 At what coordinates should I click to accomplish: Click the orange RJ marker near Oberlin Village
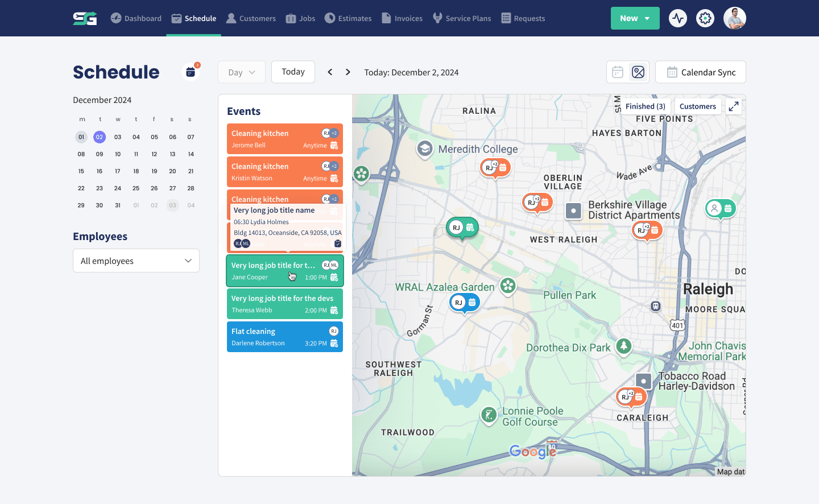pyautogui.click(x=537, y=202)
